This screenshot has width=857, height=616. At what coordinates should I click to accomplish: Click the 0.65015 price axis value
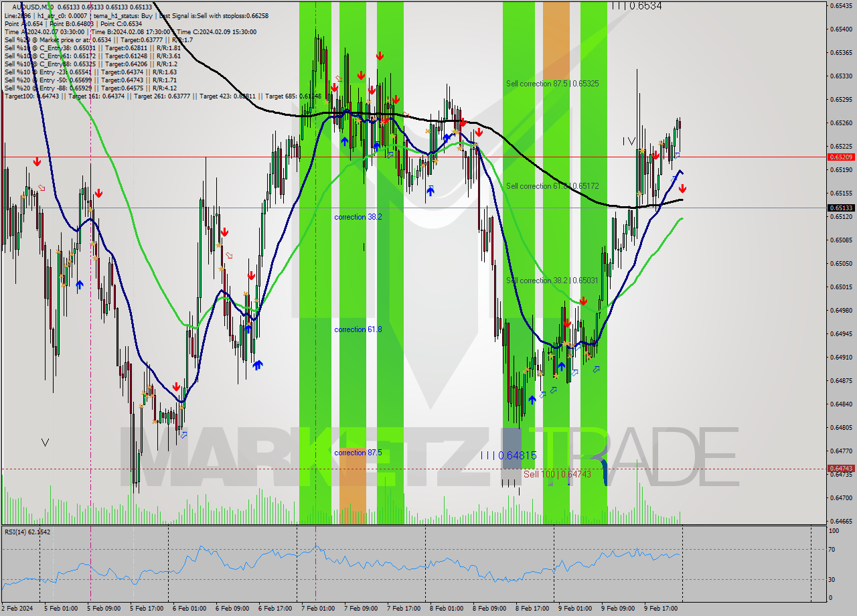click(842, 287)
